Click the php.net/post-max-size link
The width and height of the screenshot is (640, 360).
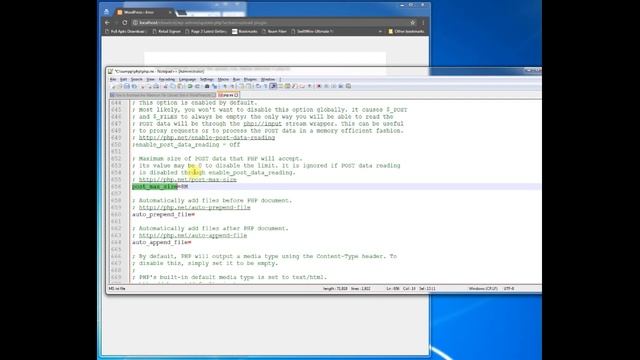[187, 180]
